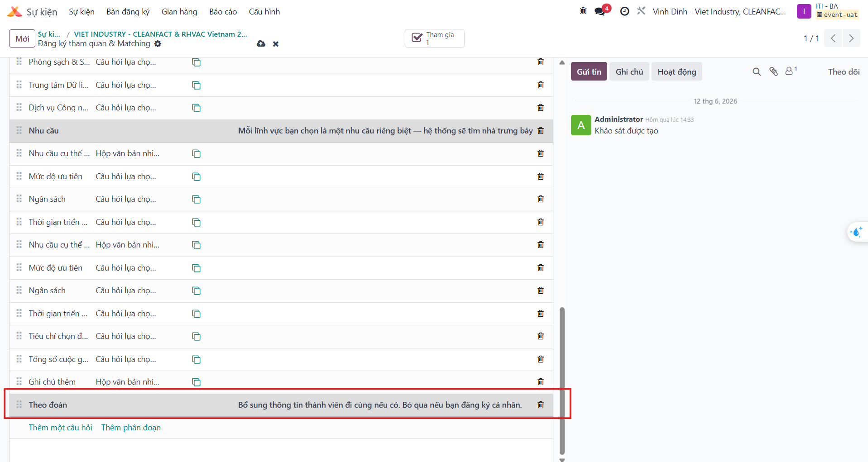Viewport: 868px width, 462px height.
Task: Click Thêm phân đoạn link
Action: pyautogui.click(x=131, y=428)
